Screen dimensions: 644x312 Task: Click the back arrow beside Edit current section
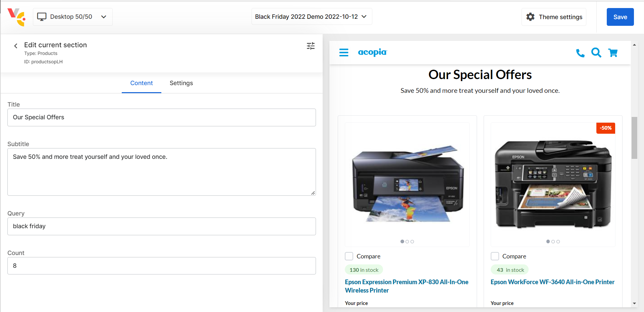(16, 46)
